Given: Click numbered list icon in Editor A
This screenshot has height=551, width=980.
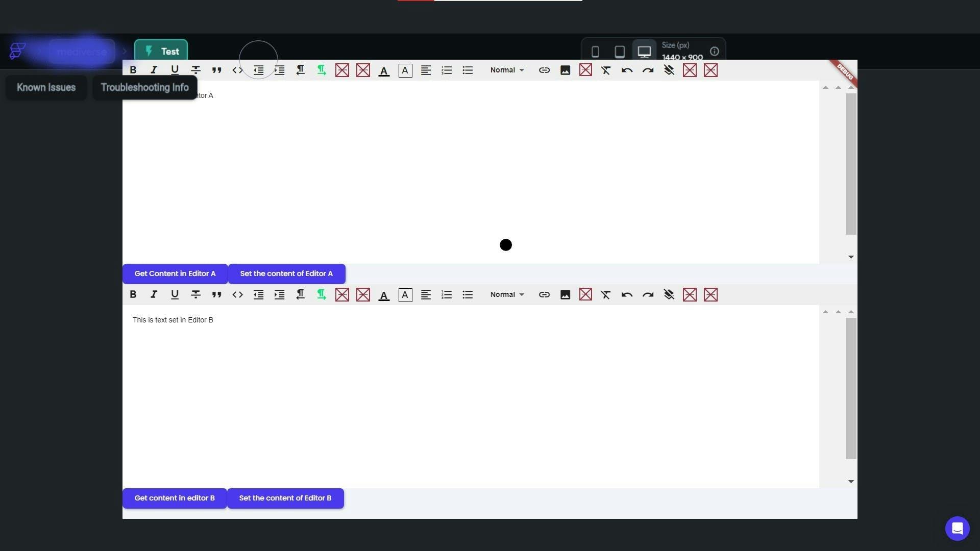Looking at the screenshot, I should 447,70.
